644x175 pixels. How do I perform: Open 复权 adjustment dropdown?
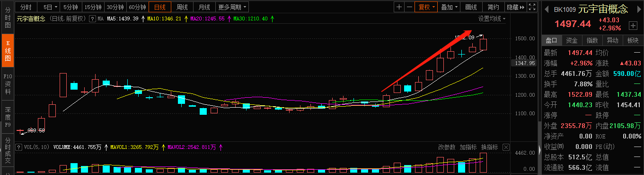(x=425, y=7)
